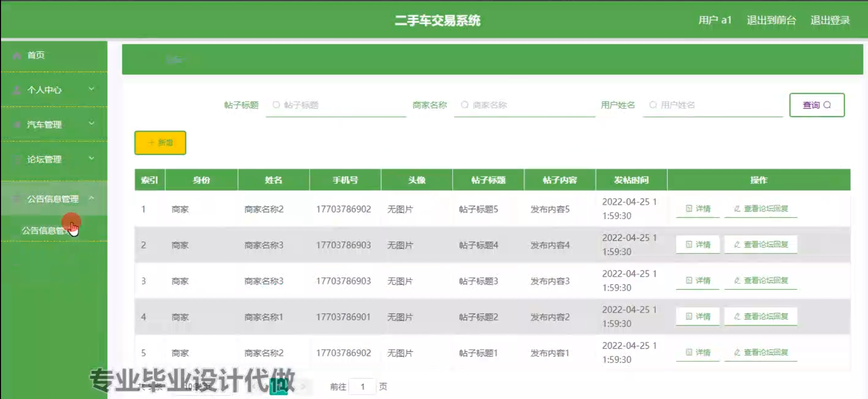Open 详情 for 帖子标题4 row
Viewport: 868px width, 399px height.
coord(698,244)
